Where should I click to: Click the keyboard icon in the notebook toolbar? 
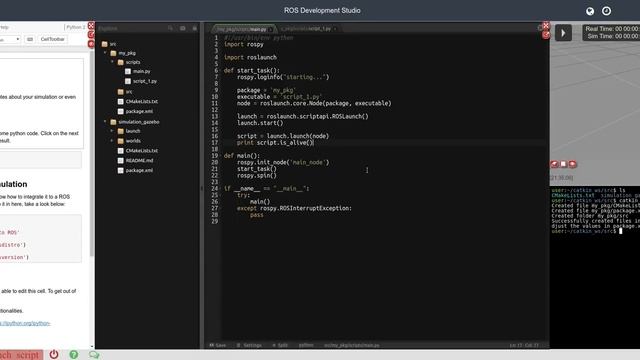click(x=30, y=39)
